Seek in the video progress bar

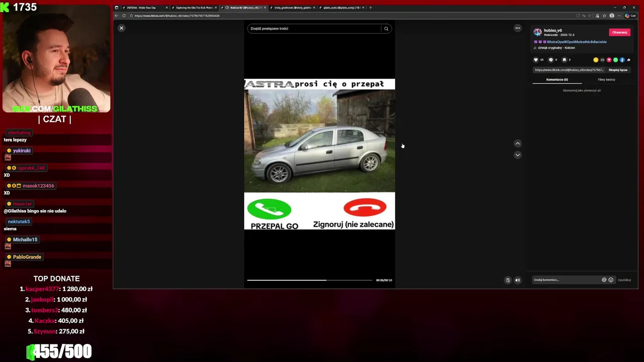309,280
